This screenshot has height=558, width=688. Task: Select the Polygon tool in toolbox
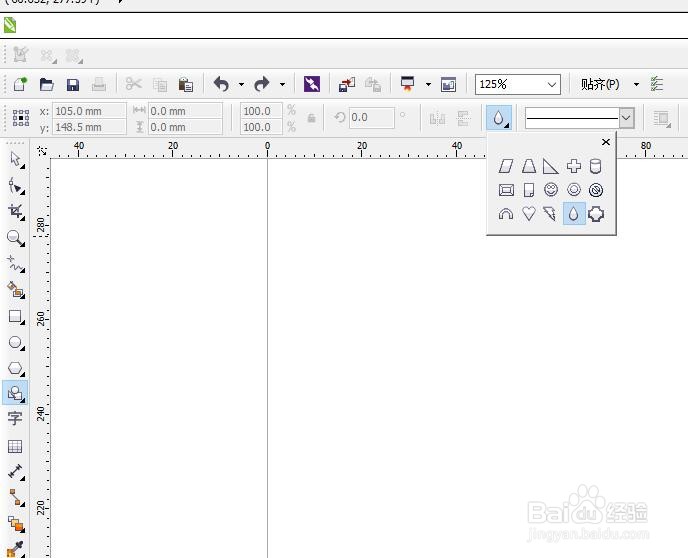16,368
